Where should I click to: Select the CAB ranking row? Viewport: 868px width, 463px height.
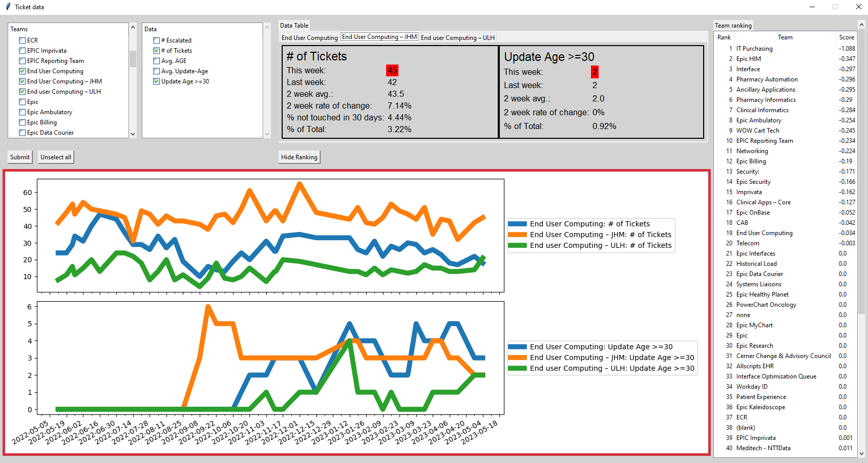tap(785, 223)
